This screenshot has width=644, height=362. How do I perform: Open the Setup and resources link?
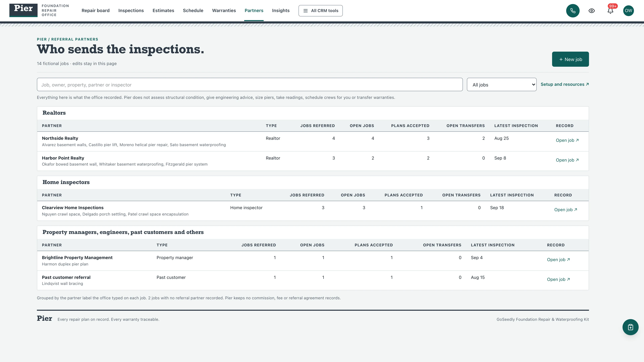(x=565, y=84)
